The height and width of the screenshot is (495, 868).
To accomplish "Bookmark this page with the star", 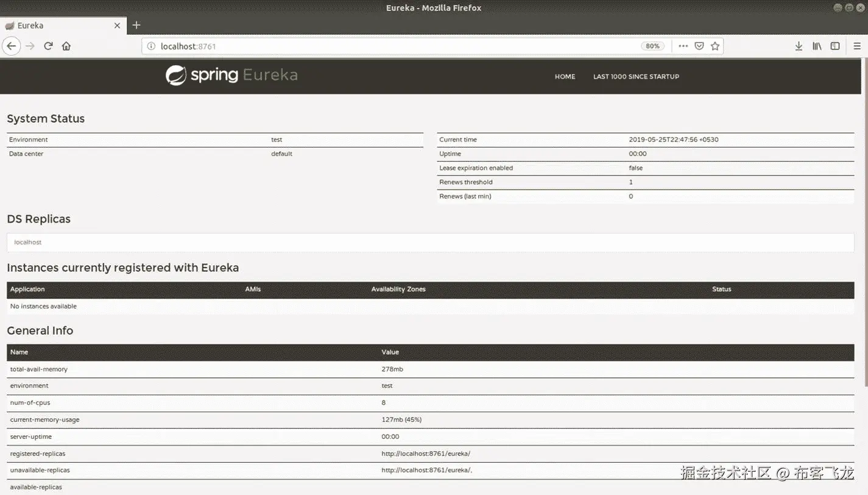I will [x=715, y=46].
